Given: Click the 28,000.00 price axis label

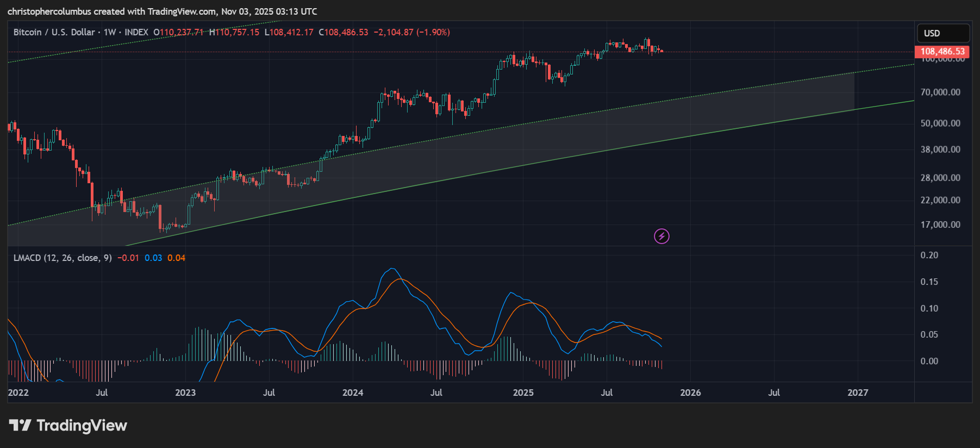Looking at the screenshot, I should (940, 178).
